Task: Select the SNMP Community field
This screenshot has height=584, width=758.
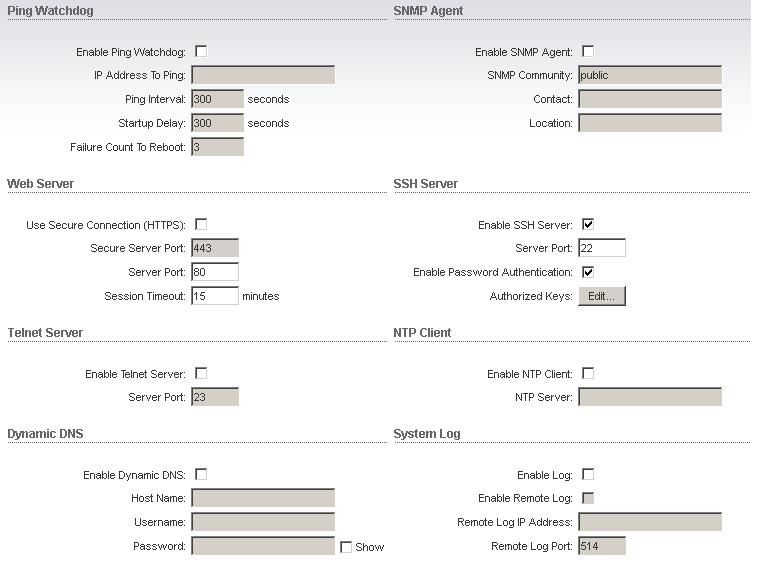Action: coord(649,75)
